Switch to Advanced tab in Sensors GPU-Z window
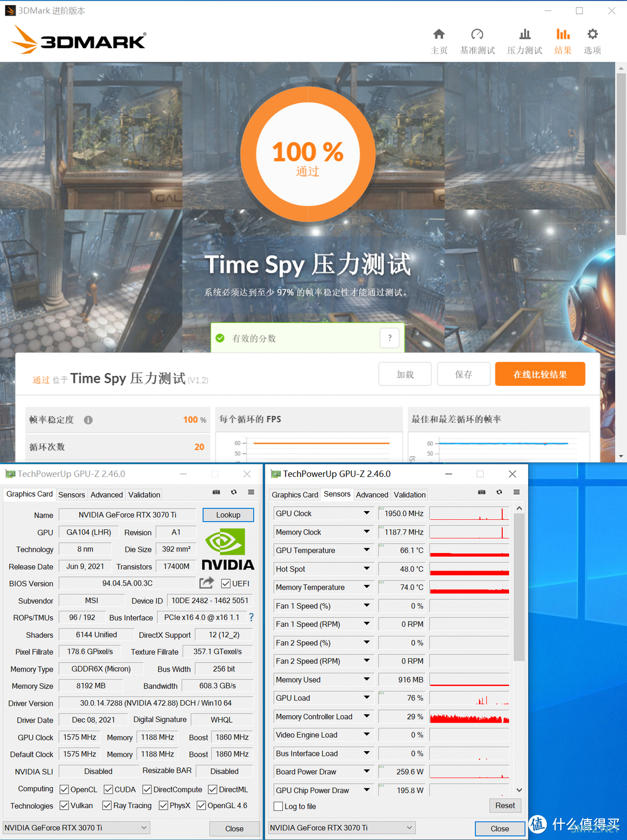The width and height of the screenshot is (627, 840). pyautogui.click(x=372, y=495)
